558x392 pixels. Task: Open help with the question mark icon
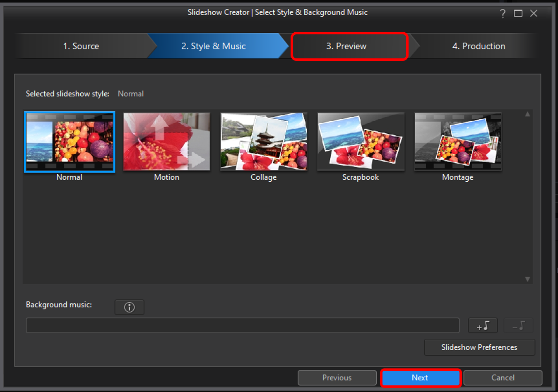pyautogui.click(x=503, y=14)
